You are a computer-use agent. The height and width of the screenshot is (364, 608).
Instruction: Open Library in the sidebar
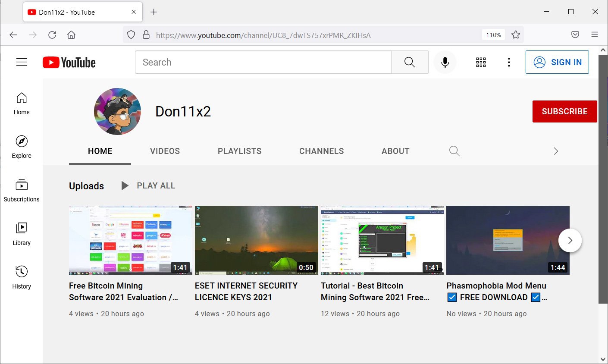[22, 234]
